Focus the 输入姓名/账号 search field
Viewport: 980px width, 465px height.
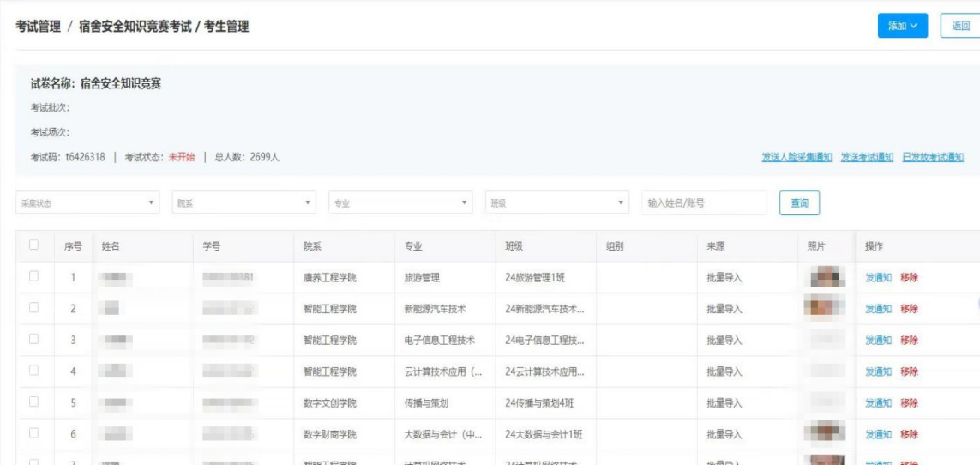703,203
